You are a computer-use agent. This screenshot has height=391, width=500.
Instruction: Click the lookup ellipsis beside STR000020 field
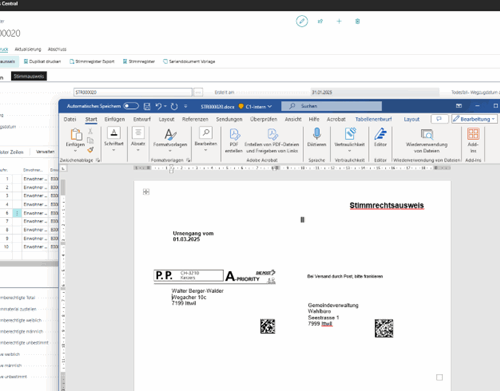[198, 92]
